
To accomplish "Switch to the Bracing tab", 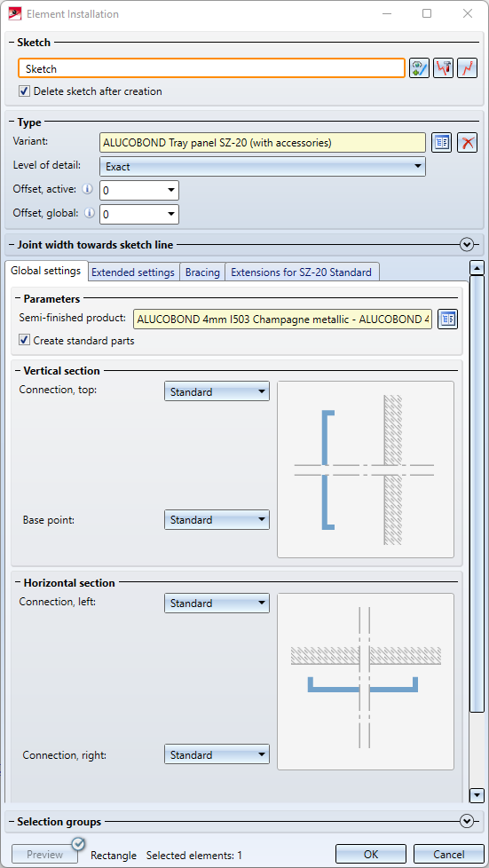I will [202, 272].
